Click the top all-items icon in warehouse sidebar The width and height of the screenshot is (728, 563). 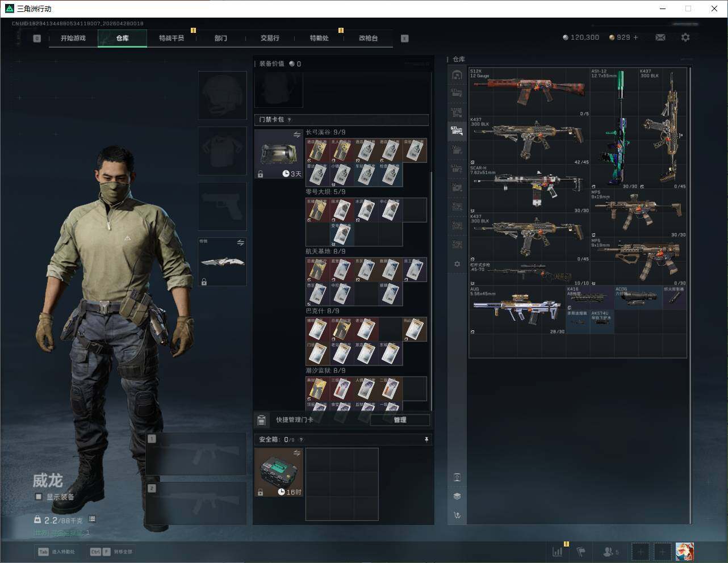pos(457,75)
